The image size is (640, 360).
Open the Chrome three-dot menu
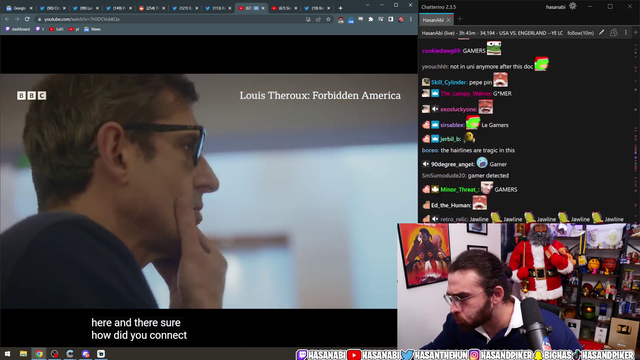click(411, 19)
